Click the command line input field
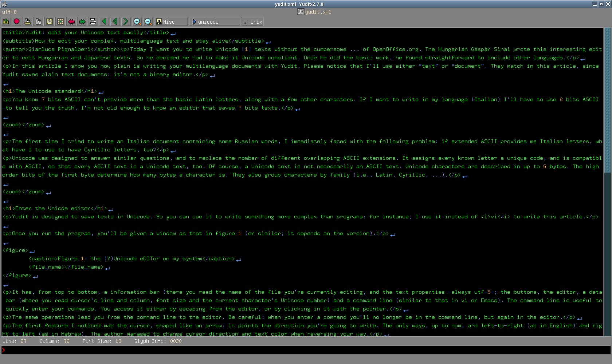Screen dimensions: 612x364 [306, 350]
